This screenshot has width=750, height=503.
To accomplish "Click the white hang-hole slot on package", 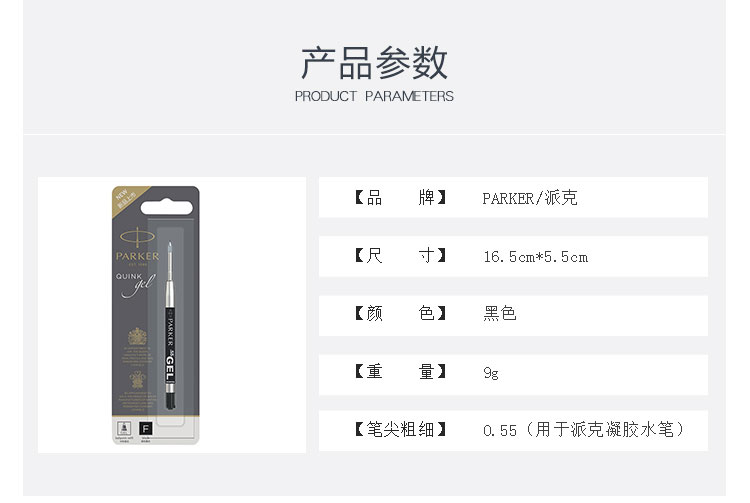I will click(167, 208).
